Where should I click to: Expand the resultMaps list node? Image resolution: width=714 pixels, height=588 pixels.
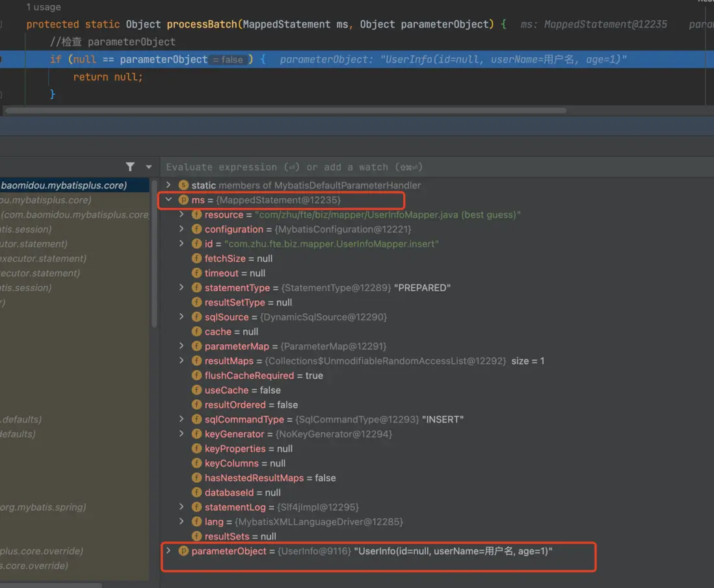coord(182,361)
